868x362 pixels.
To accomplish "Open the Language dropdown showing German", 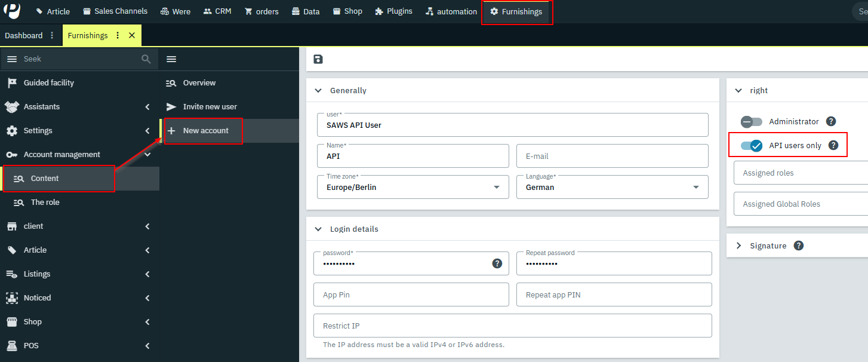I will (x=695, y=187).
